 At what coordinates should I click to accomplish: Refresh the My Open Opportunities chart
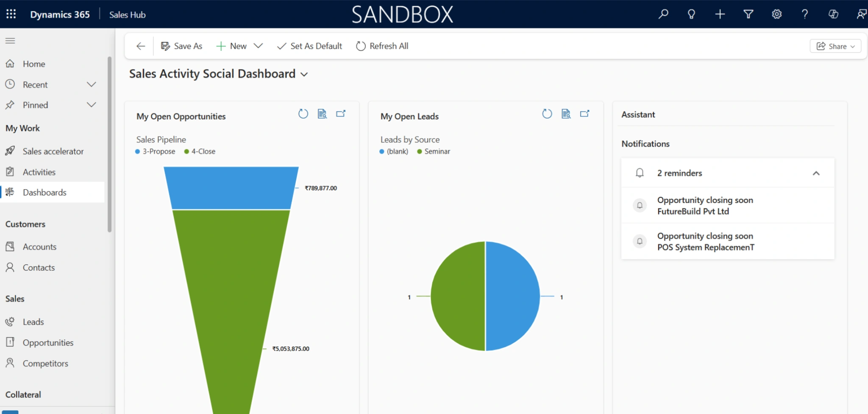[303, 114]
